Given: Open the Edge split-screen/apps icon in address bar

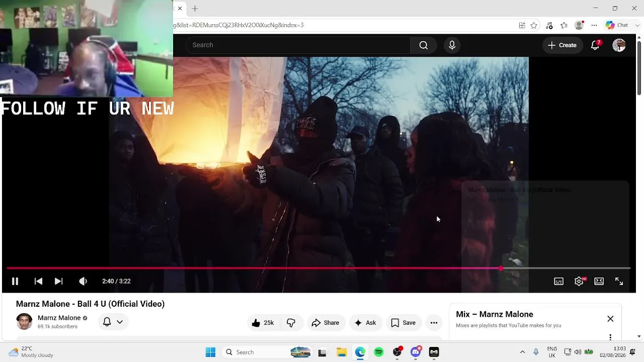Looking at the screenshot, I should pos(522,25).
